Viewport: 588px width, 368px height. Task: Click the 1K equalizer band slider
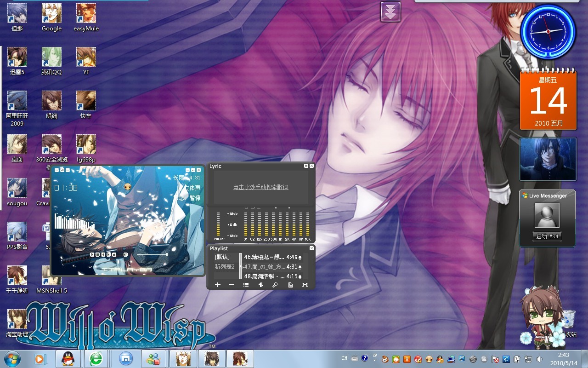[x=280, y=224]
